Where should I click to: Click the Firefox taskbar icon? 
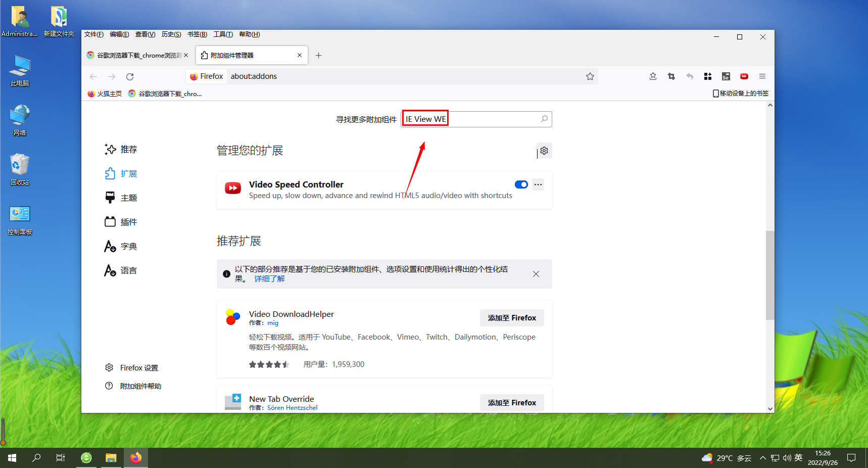136,458
